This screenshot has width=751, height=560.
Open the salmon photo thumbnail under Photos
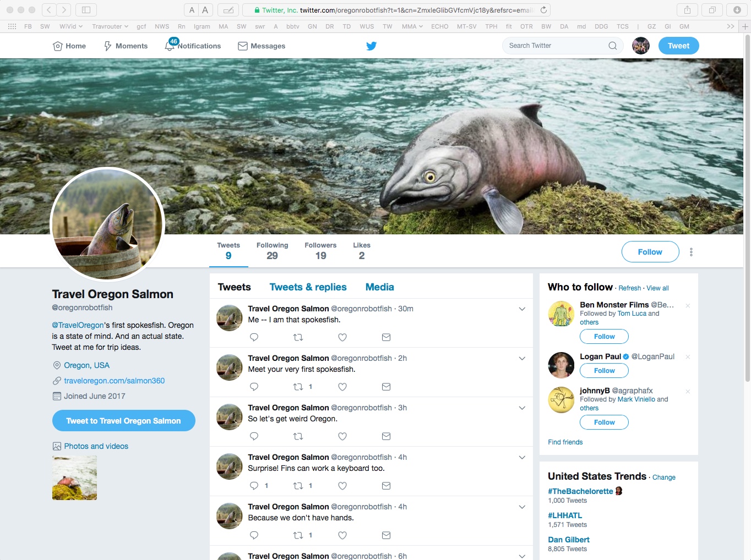(74, 477)
